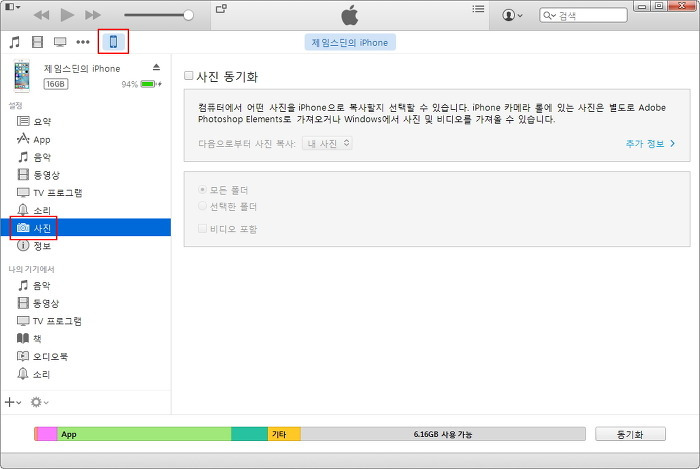The image size is (700, 469).
Task: Open the More (three dots) library menu
Action: tap(83, 42)
